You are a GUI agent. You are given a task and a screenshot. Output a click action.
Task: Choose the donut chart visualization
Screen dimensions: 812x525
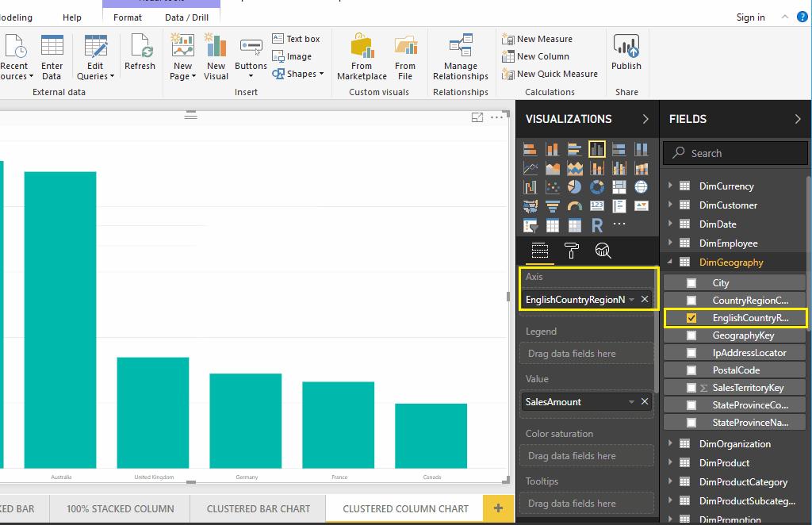[597, 187]
